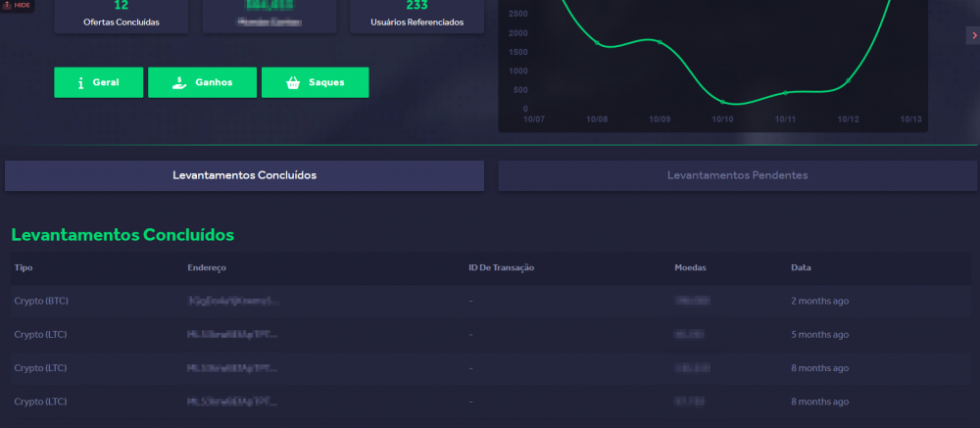Viewport: 980px width, 428px height.
Task: Open the Geral section
Action: pos(99,83)
